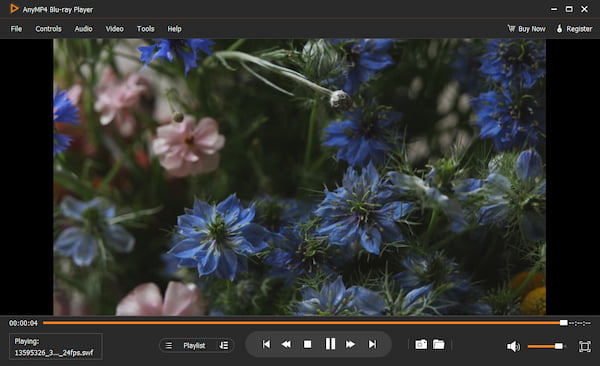This screenshot has width=600, height=366.
Task: Open the Audio menu
Action: pyautogui.click(x=83, y=29)
